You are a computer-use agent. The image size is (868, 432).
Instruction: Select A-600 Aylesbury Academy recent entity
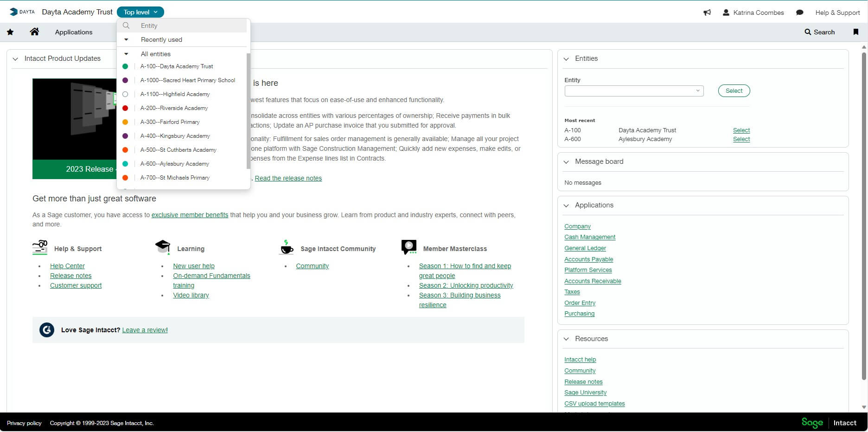click(x=741, y=139)
